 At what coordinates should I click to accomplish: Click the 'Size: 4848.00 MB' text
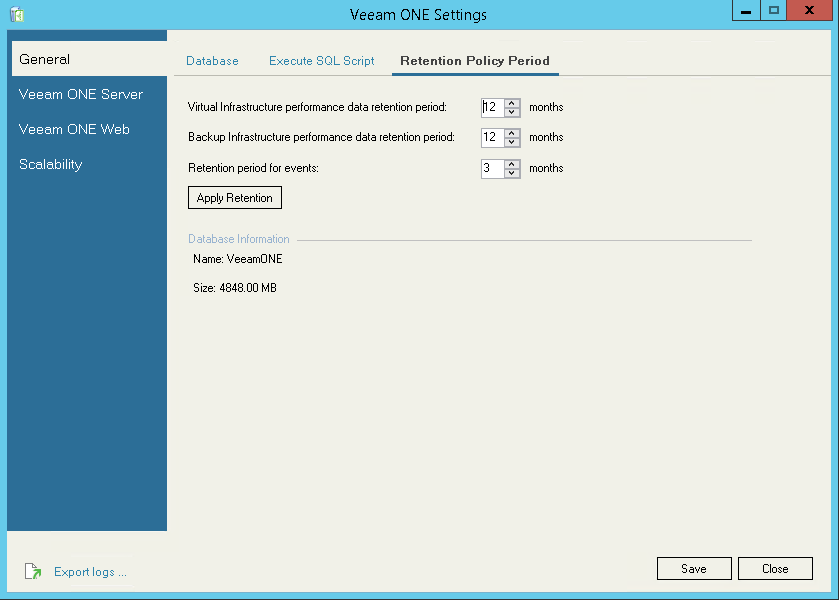235,288
